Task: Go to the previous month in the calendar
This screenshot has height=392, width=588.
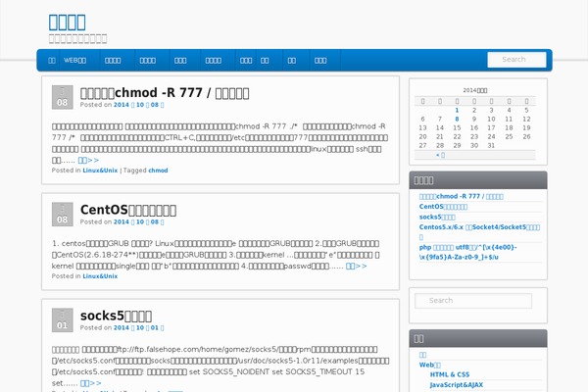Action: [440, 155]
